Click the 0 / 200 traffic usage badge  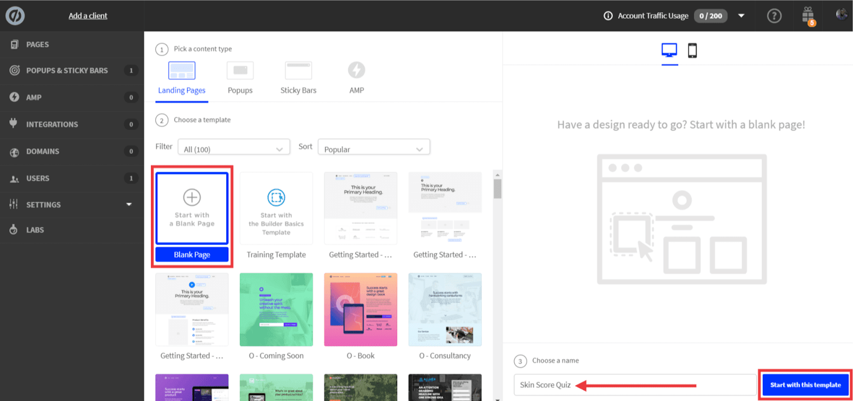[x=711, y=16]
